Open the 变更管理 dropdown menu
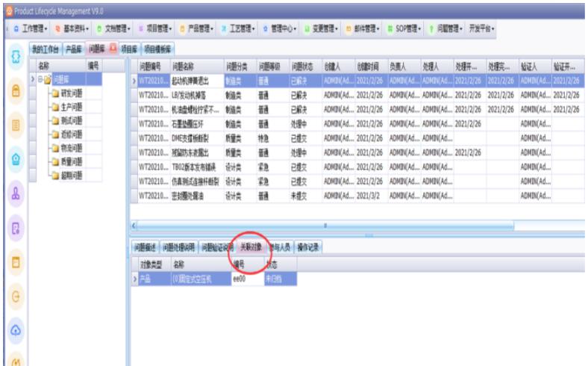The height and width of the screenshot is (366, 588). [322, 28]
